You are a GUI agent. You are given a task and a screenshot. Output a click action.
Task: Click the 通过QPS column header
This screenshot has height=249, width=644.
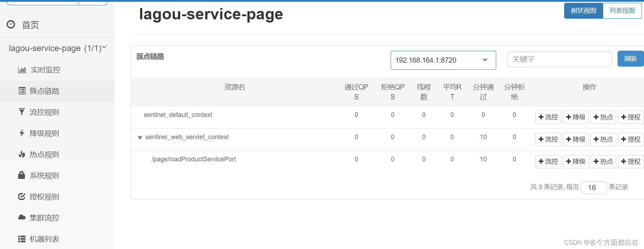[356, 92]
